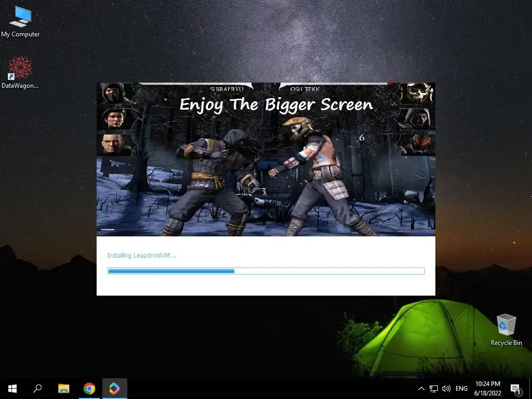
Task: Select the Leapdroid installer taskbar icon
Action: [x=115, y=389]
